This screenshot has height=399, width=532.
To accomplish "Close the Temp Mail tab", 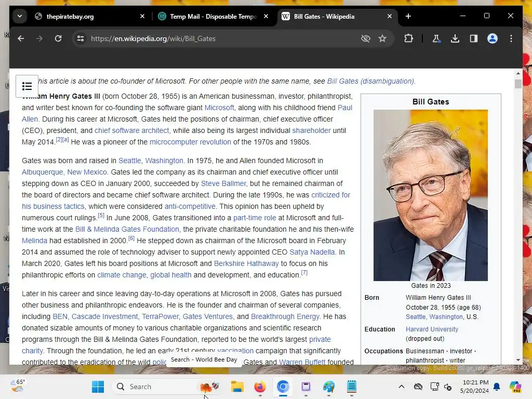I will pos(266,16).
